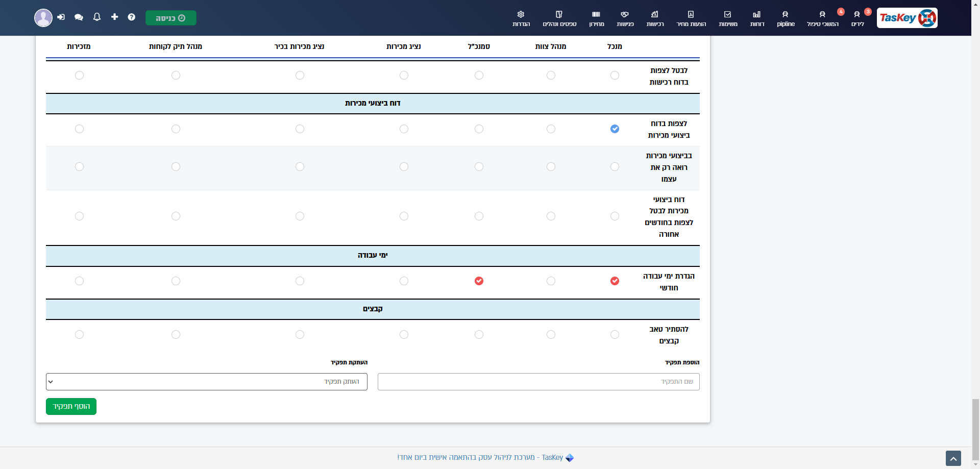Open the TasKey footer link
The width and height of the screenshot is (980, 469).
485,457
